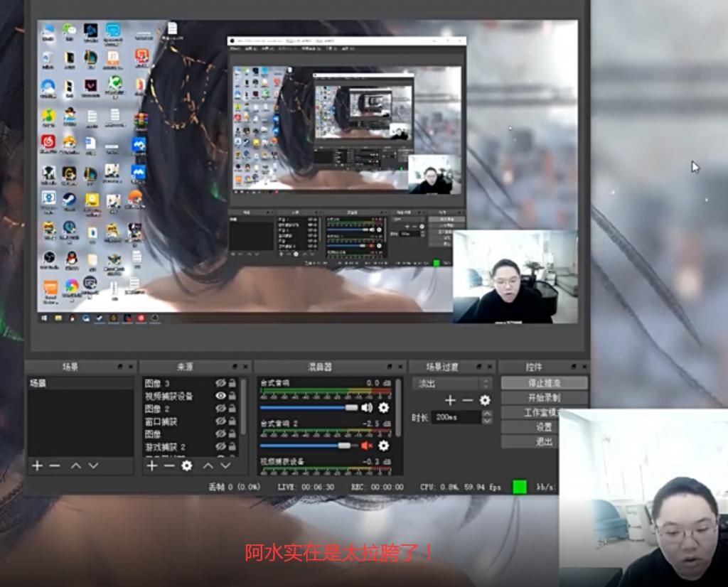Close the 来源 dock panel

point(245,367)
